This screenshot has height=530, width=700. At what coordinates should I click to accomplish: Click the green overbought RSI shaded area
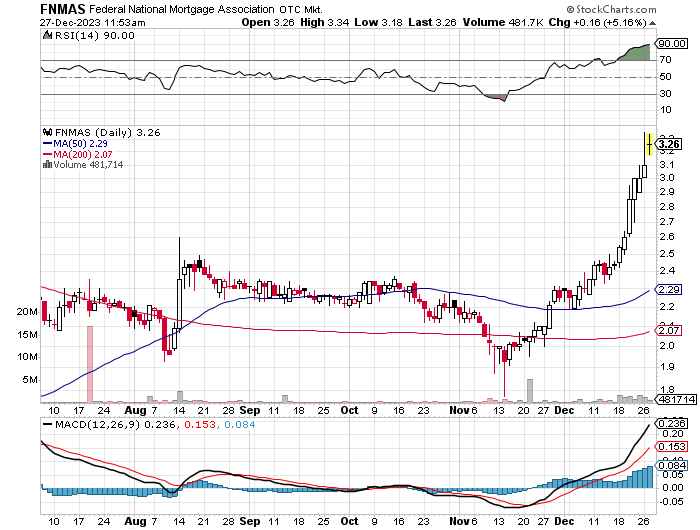[638, 54]
